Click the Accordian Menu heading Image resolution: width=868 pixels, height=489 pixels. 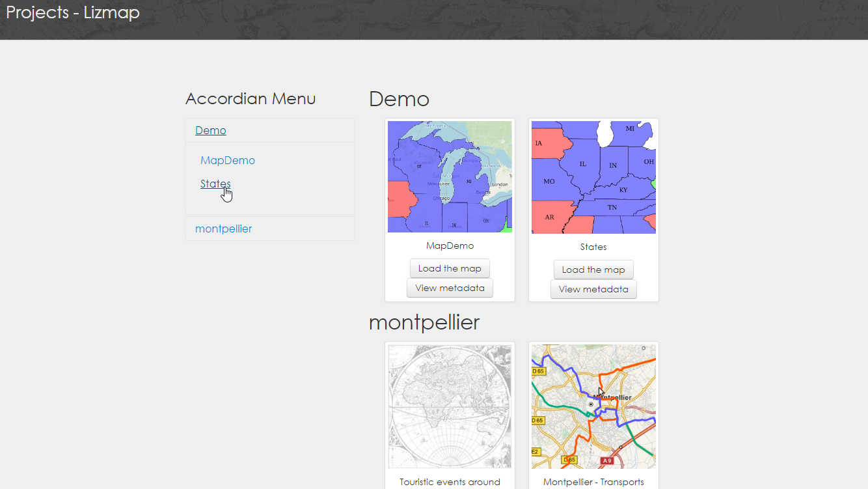point(251,99)
